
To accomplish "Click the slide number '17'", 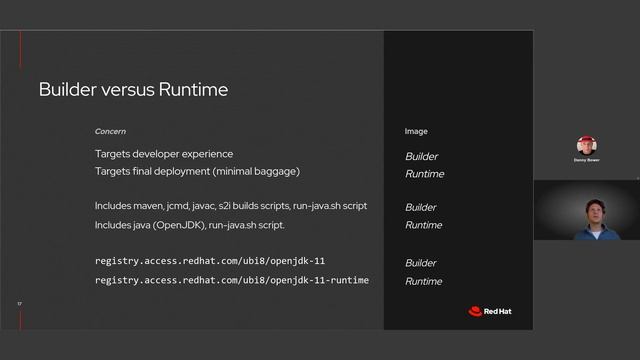I will 20,304.
